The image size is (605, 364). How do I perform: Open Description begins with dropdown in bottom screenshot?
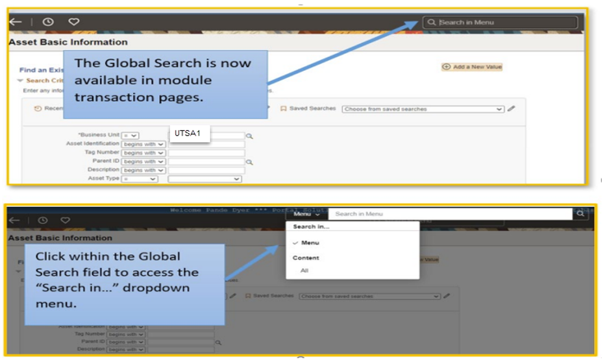[126, 350]
